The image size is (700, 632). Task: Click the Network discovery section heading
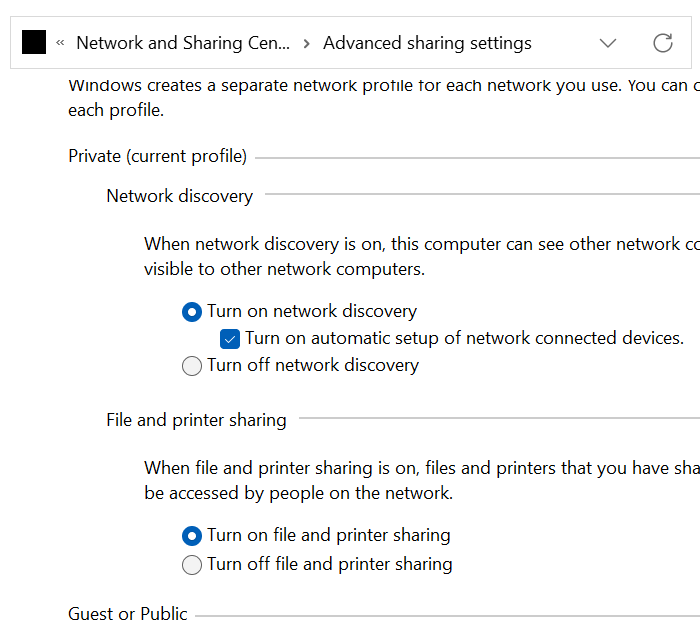(x=179, y=196)
